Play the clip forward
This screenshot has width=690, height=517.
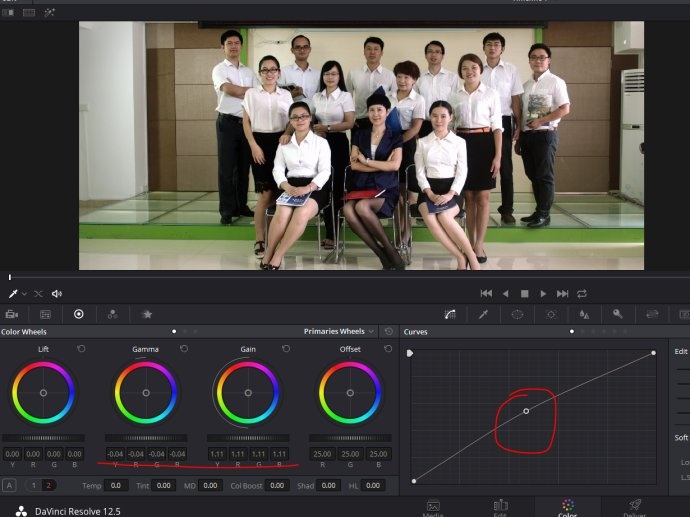click(543, 293)
